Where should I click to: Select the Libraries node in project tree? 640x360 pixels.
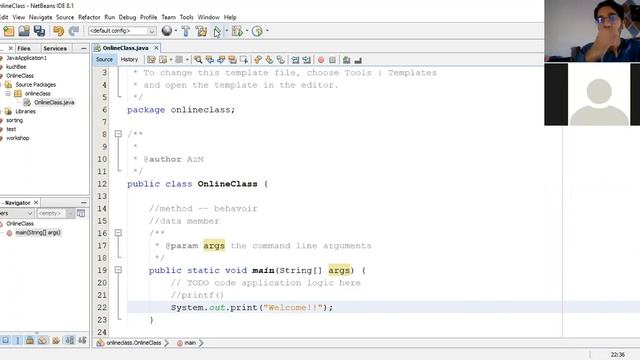[25, 111]
